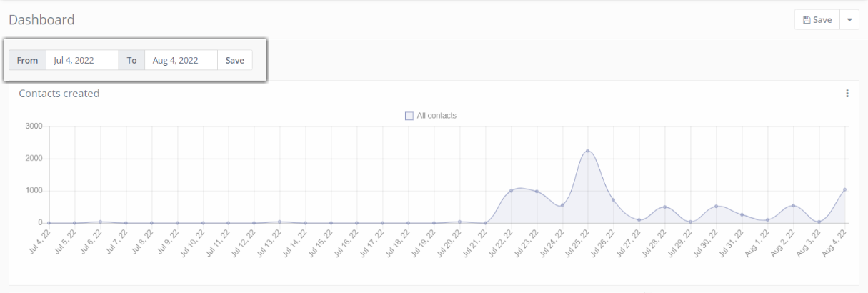Click the Jul 22 data point on chart

[x=511, y=191]
